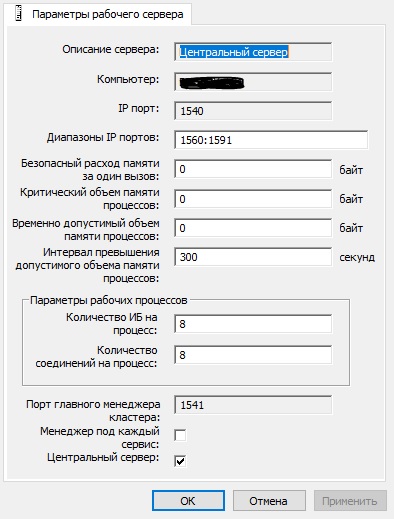Click the OK button
394x519 pixels.
point(188,501)
